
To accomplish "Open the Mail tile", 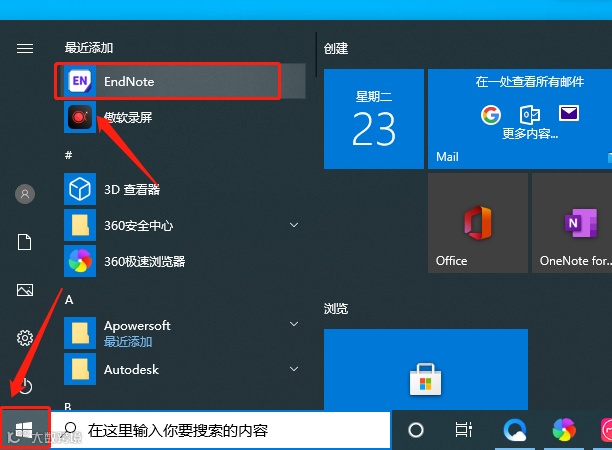I will tap(520, 119).
